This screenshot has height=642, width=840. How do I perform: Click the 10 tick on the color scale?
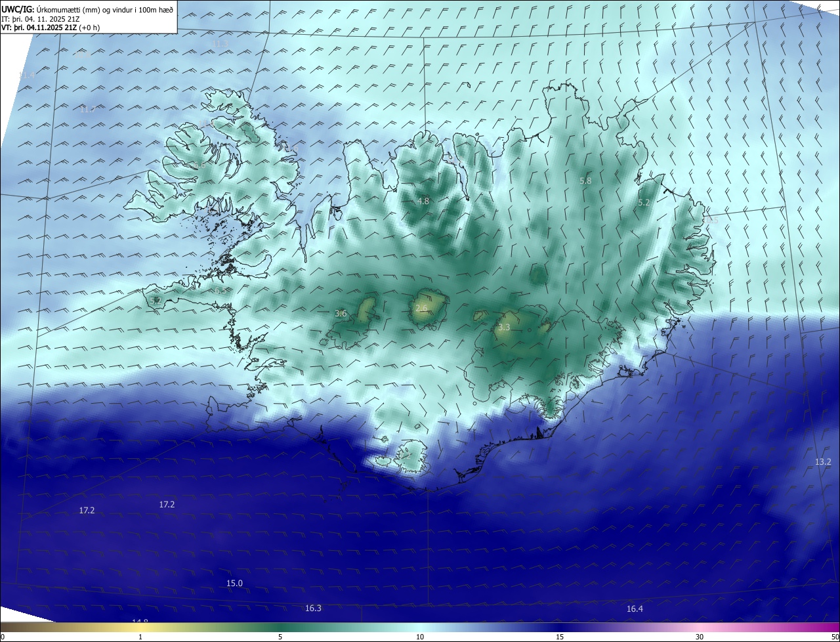coord(420,637)
